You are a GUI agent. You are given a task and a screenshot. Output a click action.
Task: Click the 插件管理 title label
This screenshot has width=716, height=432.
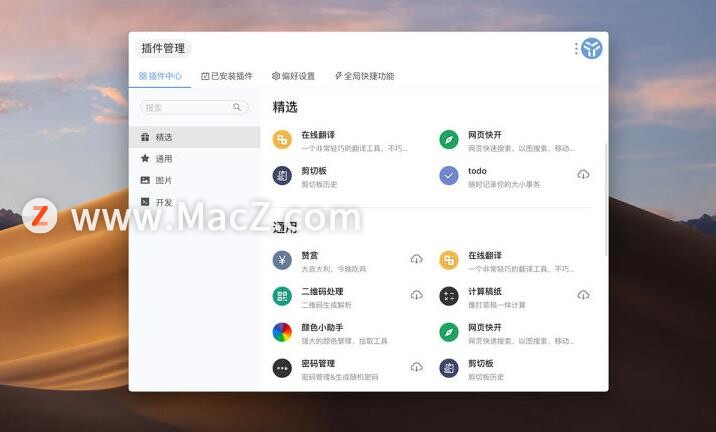pos(163,48)
